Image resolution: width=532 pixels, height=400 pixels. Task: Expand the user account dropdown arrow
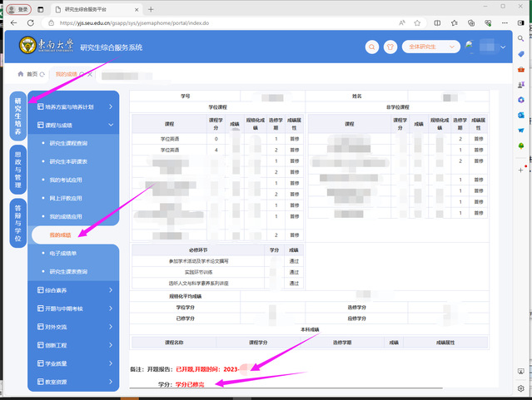coord(503,48)
